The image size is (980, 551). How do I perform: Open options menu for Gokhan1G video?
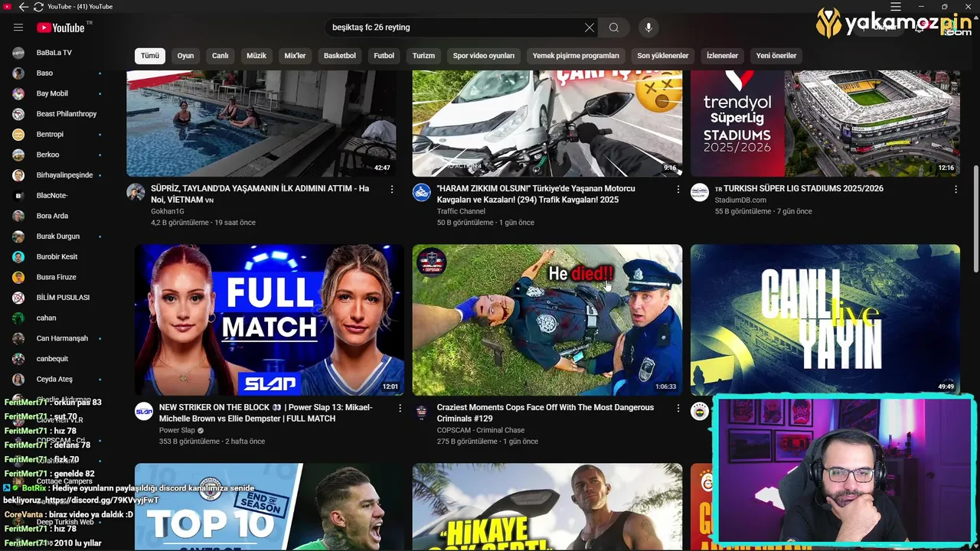392,189
